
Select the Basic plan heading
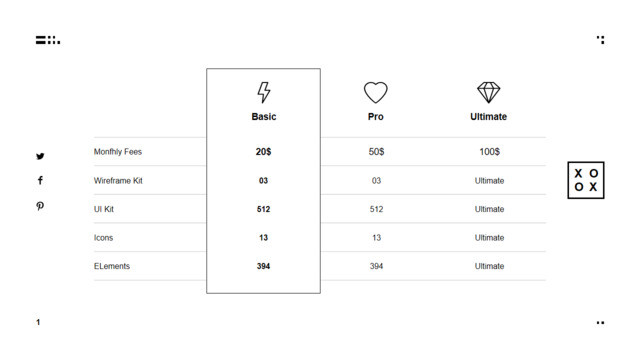coord(264,117)
